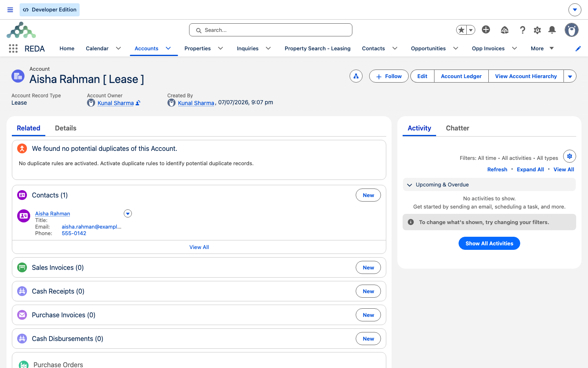Viewport: 588px width, 368px height.
Task: Open the Global Actions plus icon
Action: coord(486,29)
